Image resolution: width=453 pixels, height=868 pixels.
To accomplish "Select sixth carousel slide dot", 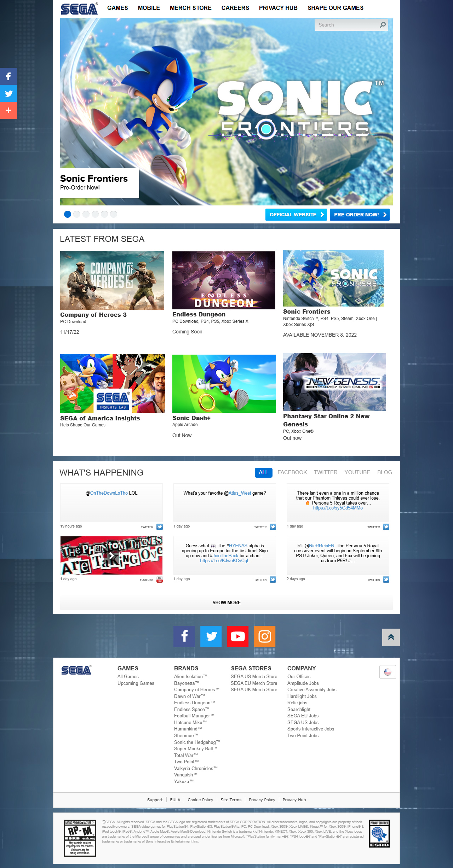I will (x=114, y=214).
